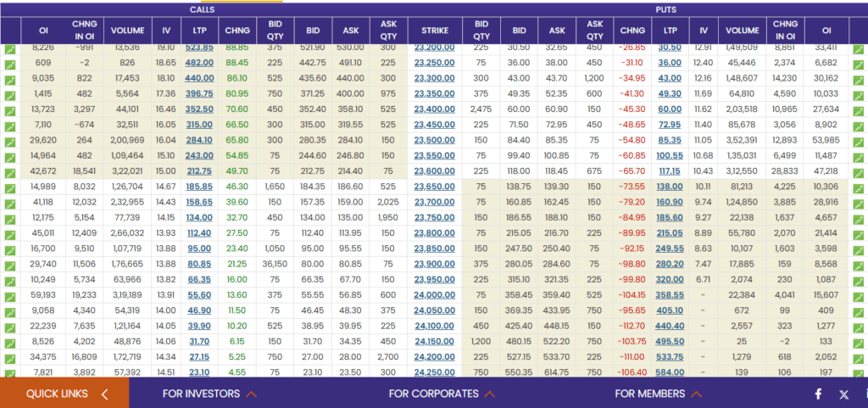Open put chart icon for strike 23,250.00
Screen dimensions: 868x408
858,64
